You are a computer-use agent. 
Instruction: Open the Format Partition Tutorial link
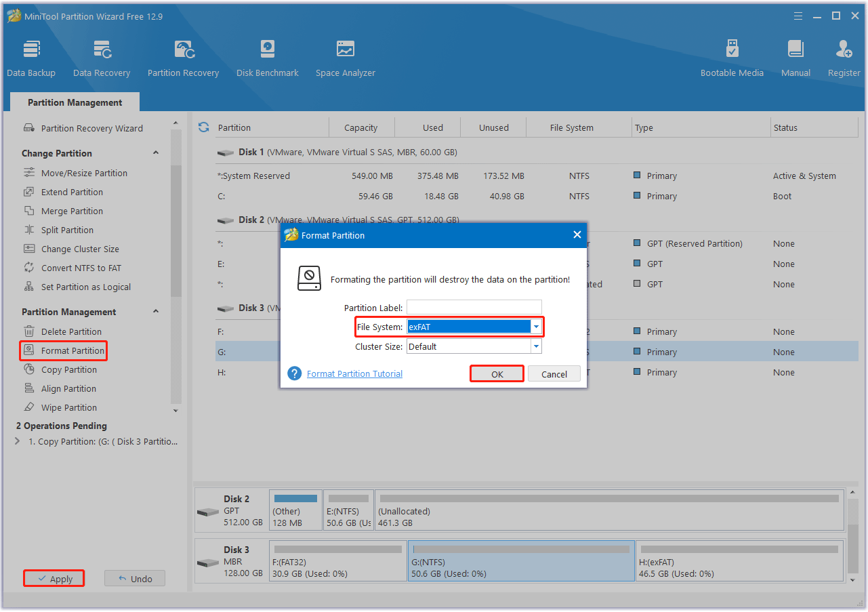(354, 373)
